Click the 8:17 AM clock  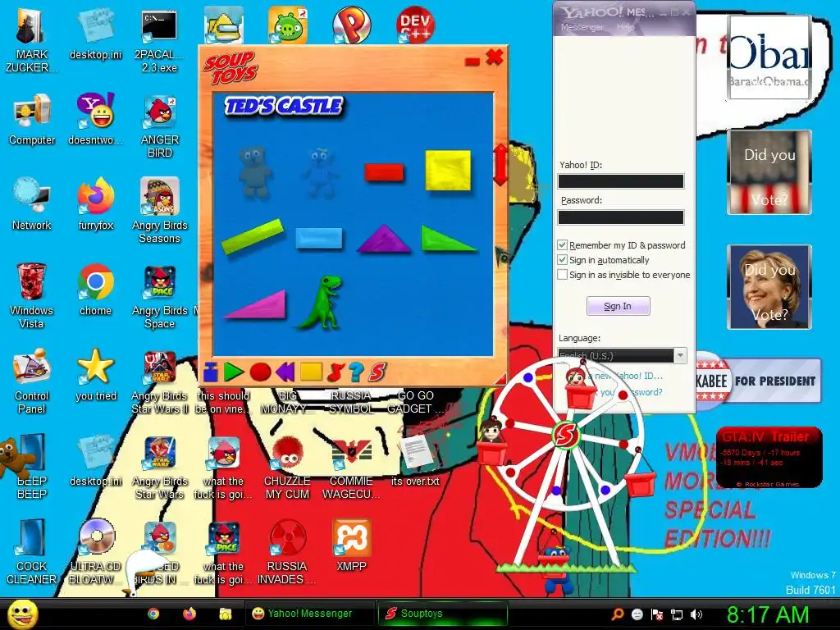pos(767,614)
